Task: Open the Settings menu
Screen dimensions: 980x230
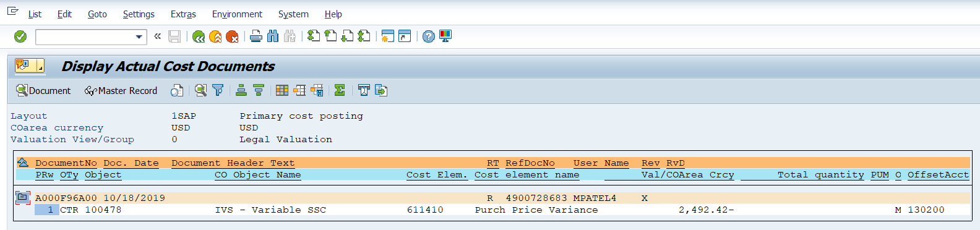Action: (139, 14)
